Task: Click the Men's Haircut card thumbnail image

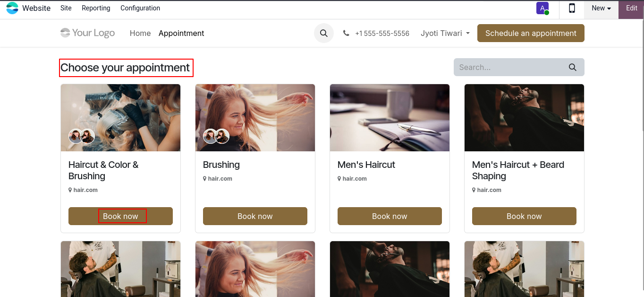Action: tap(390, 118)
